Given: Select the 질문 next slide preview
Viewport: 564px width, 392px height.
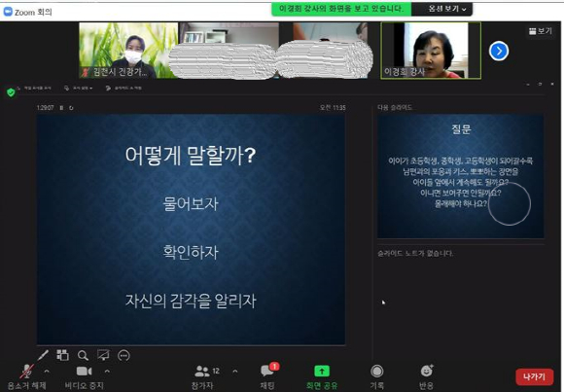Looking at the screenshot, I should [x=460, y=176].
